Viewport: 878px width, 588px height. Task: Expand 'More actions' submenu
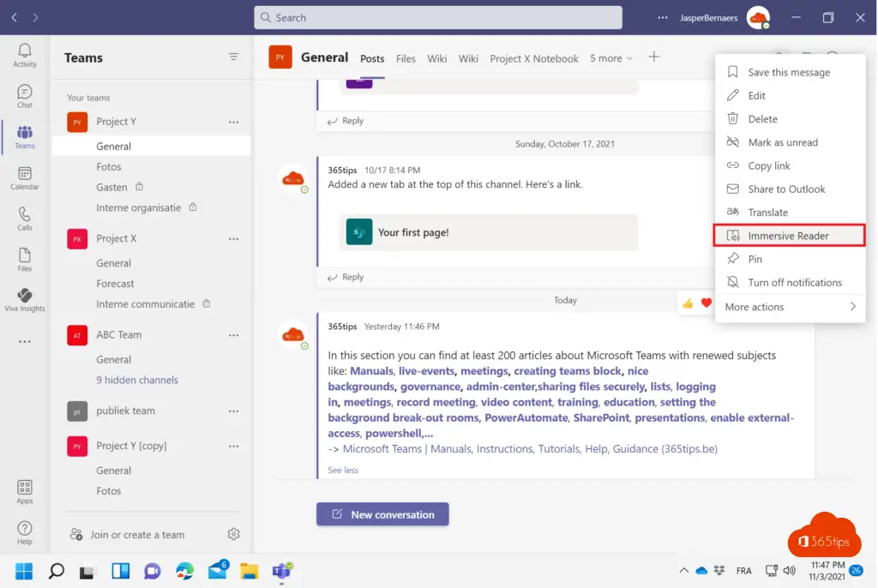click(790, 307)
